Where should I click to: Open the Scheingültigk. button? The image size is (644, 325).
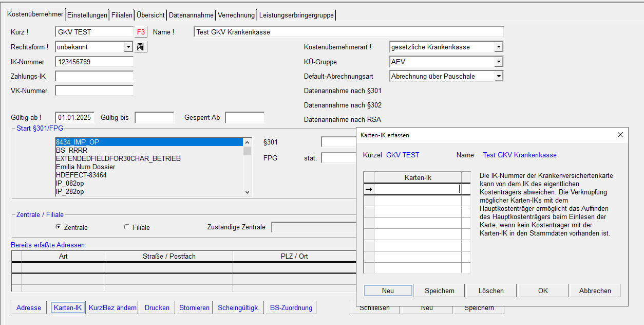coord(239,308)
